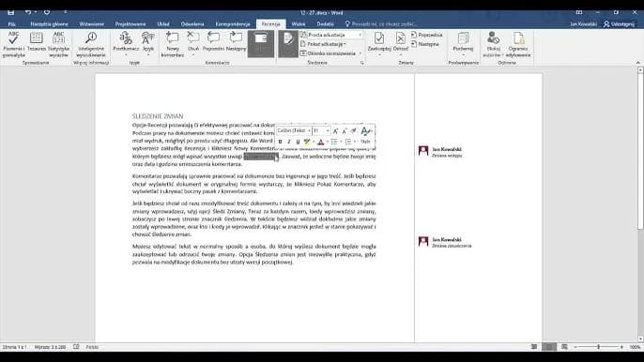Click Usuń comment icon
This screenshot has width=644, height=362.
tap(193, 38)
